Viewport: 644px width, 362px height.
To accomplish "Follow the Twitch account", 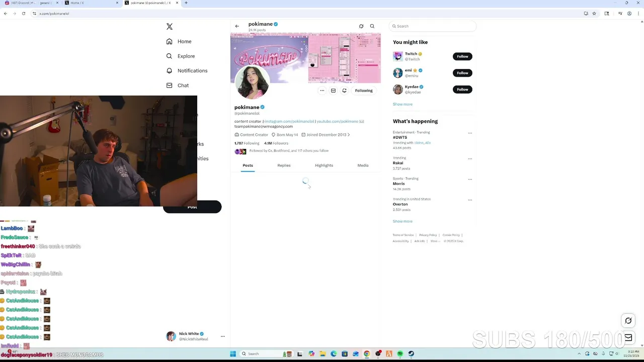I will (462, 56).
